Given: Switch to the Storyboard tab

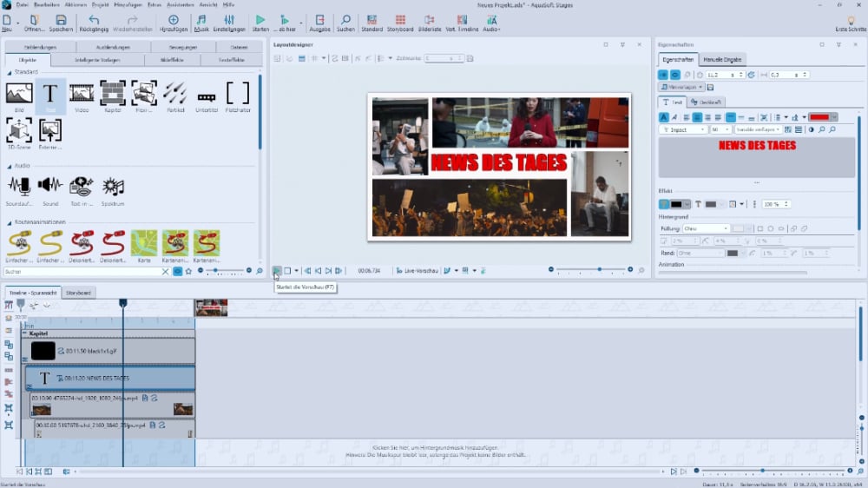Looking at the screenshot, I should click(79, 293).
